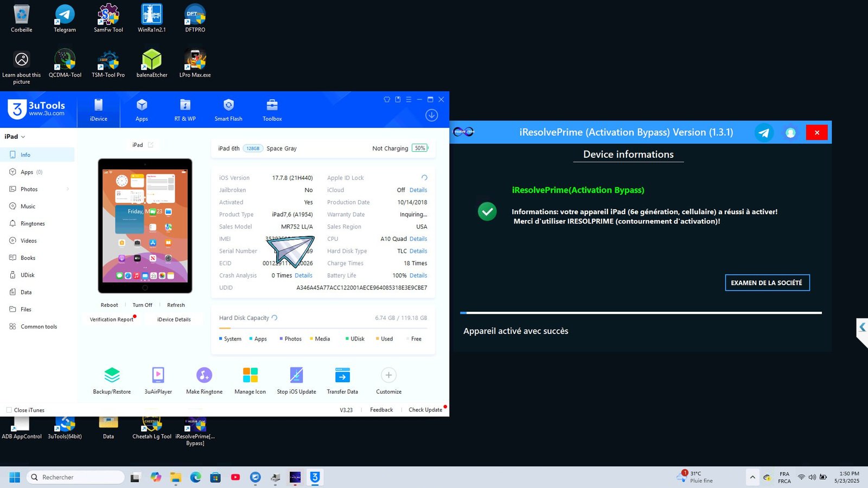Viewport: 868px width, 488px height.
Task: Click the 50% battery indicator
Action: (420, 148)
